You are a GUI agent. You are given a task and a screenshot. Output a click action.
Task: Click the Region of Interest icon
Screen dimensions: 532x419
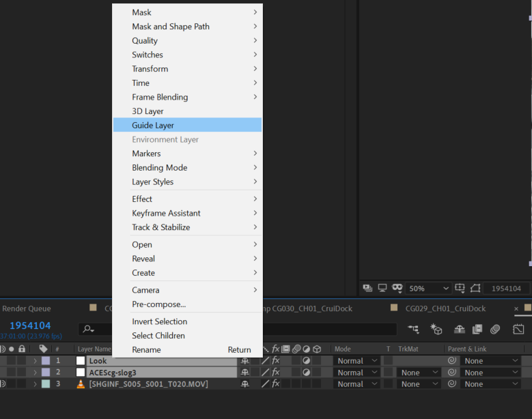coord(460,288)
